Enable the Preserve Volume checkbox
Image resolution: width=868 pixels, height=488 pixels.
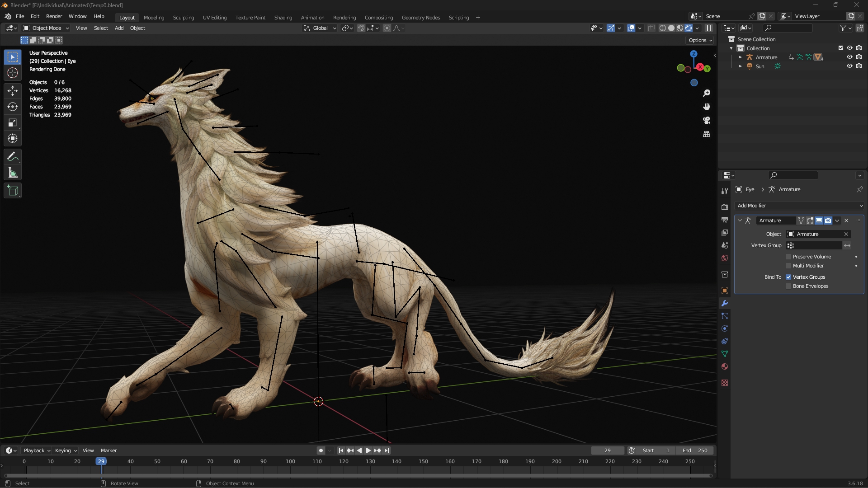click(x=788, y=257)
